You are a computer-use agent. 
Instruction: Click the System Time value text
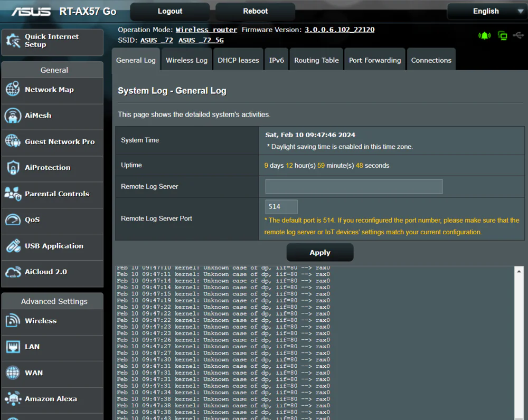pos(310,135)
